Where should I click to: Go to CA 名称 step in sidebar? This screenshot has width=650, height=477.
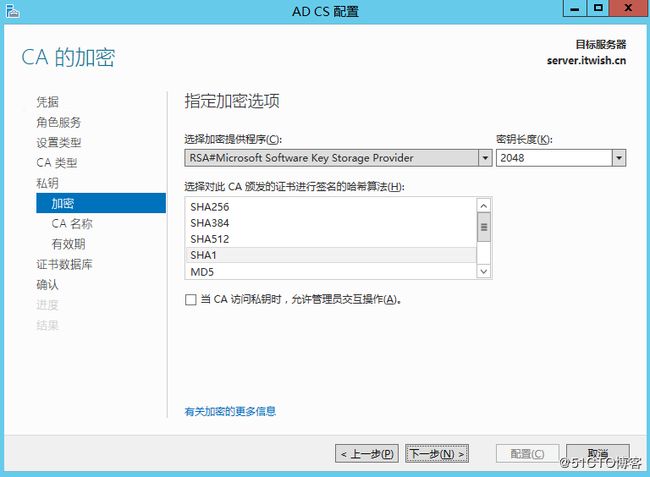click(72, 224)
